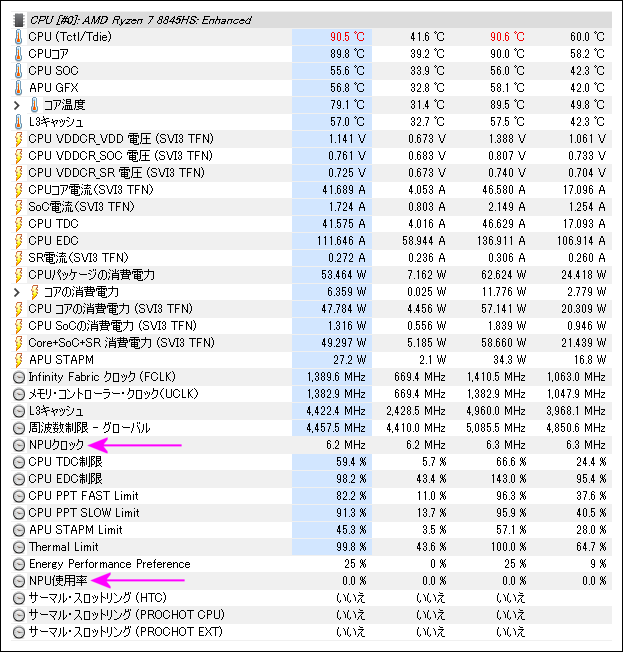Viewport: 623px width, 652px height.
Task: Click the 143.0 % EDC limit maximum
Action: [510, 479]
